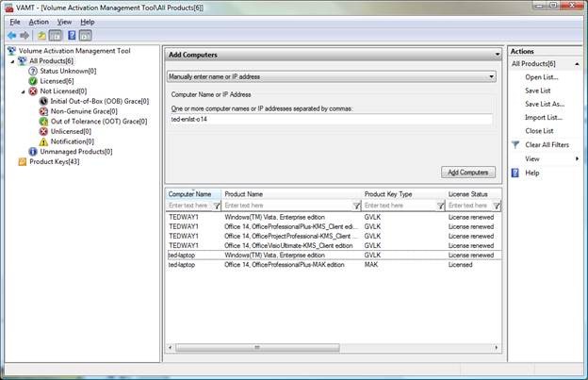
Task: Click Save List in Actions pane
Action: (538, 91)
